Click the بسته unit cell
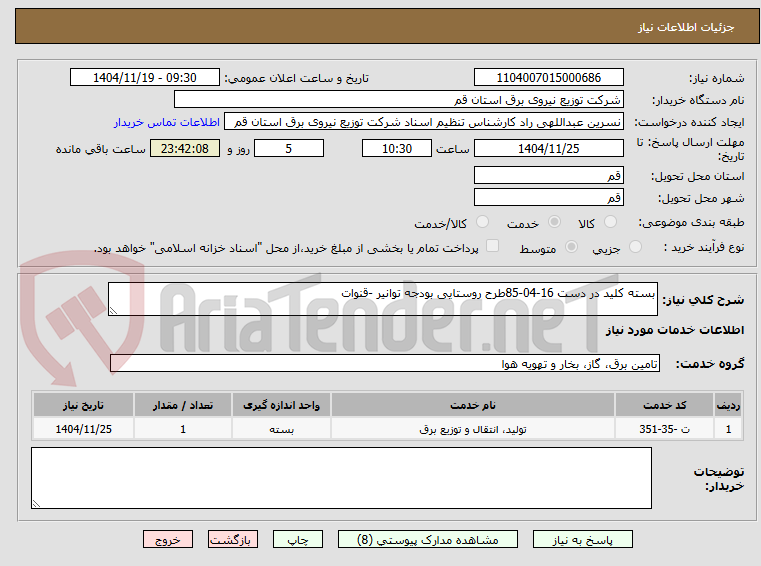The width and height of the screenshot is (761, 566). tap(281, 429)
